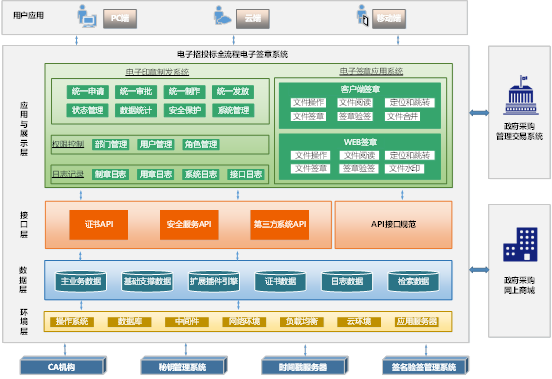The image size is (552, 379).
Task: Choose the 数据统计 box
Action: (x=136, y=110)
